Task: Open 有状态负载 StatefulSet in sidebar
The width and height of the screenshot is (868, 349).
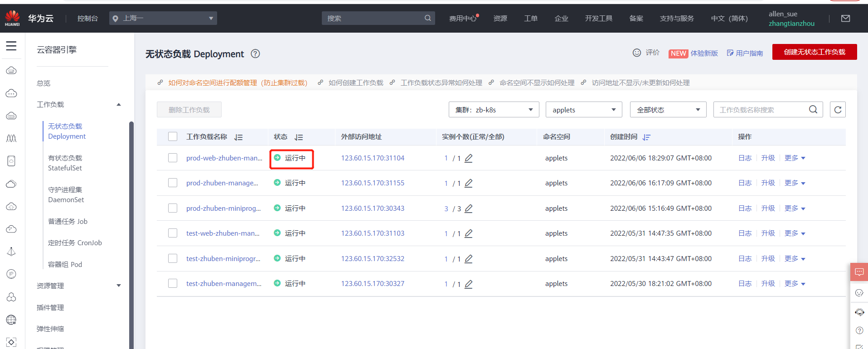Action: [x=65, y=163]
